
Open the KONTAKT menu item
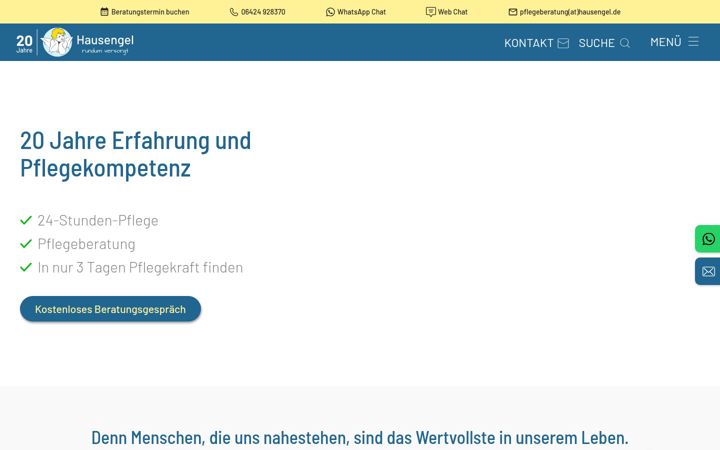pyautogui.click(x=529, y=43)
